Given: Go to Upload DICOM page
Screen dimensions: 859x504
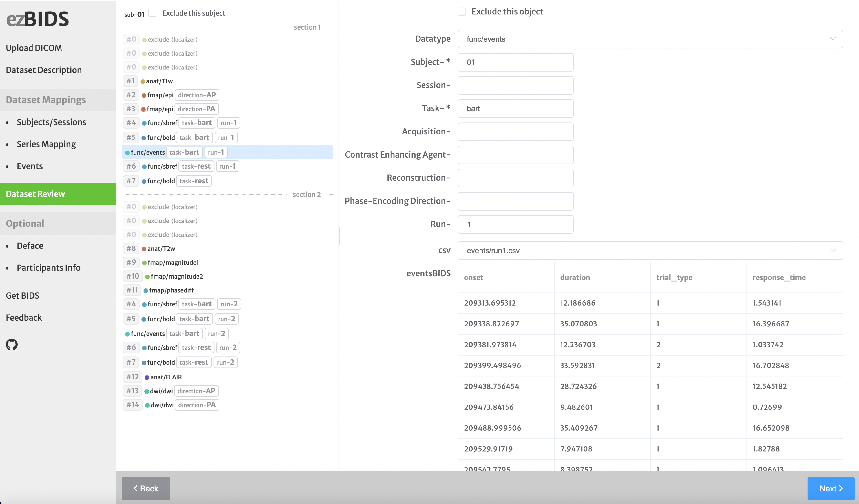Looking at the screenshot, I should [x=34, y=48].
